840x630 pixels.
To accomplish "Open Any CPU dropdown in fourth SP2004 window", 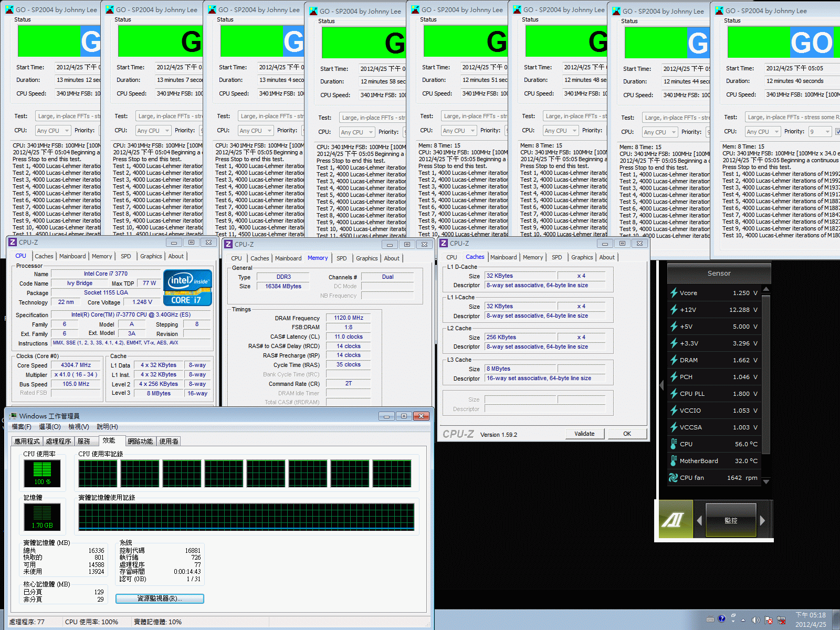I will [358, 132].
